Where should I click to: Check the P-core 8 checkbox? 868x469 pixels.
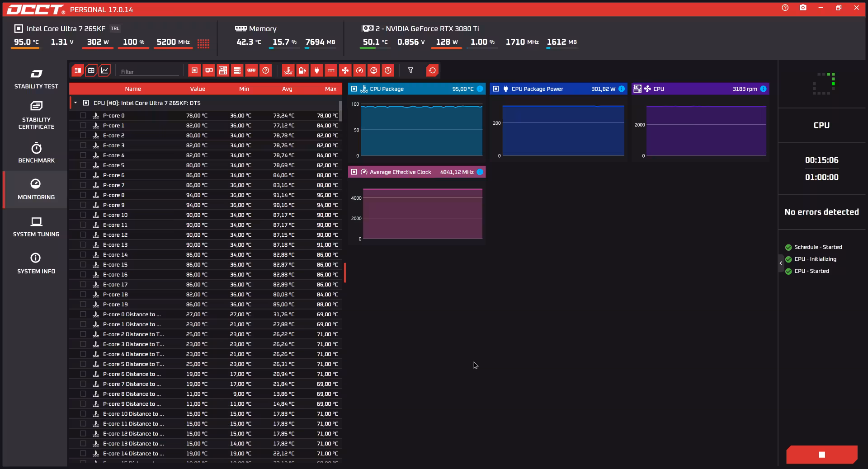83,195
